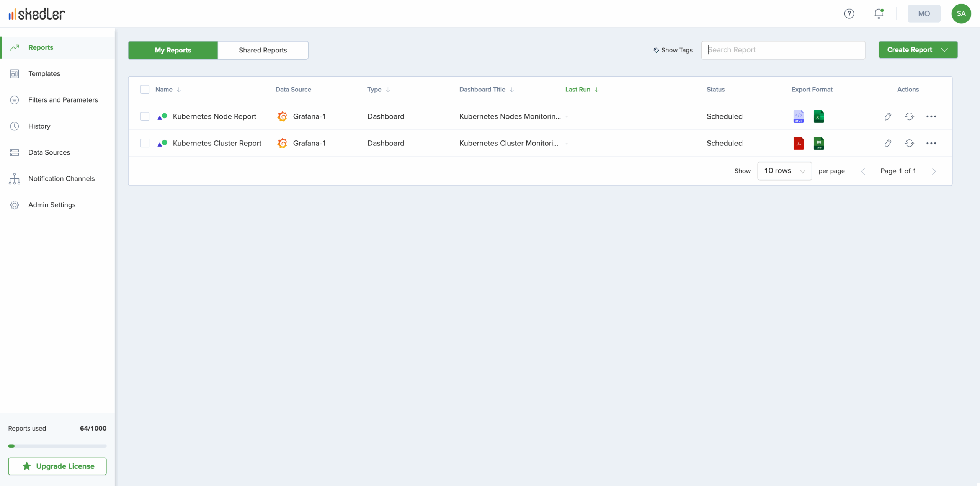Click Excel export icon for Node Report

(x=818, y=116)
